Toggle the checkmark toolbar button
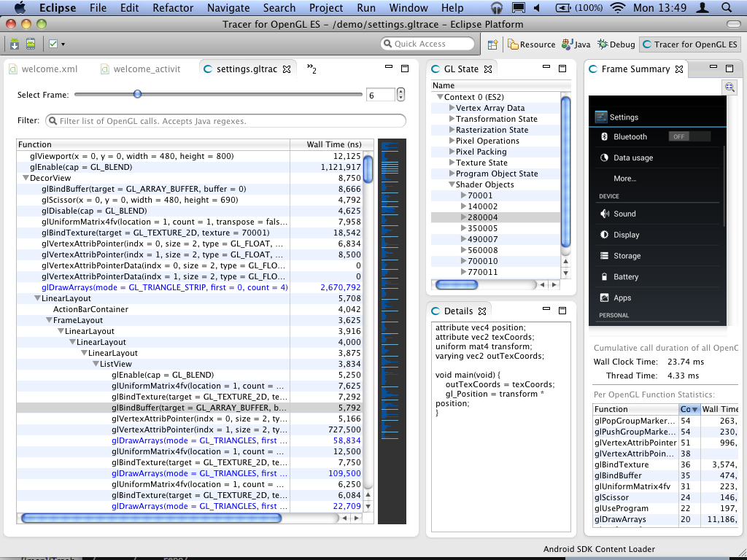Viewport: 747px width, 560px height. (53, 44)
